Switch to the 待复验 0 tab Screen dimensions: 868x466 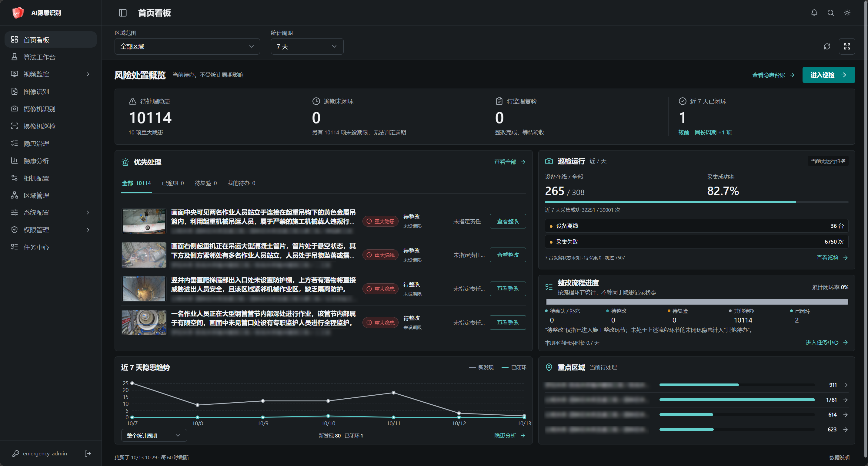205,183
